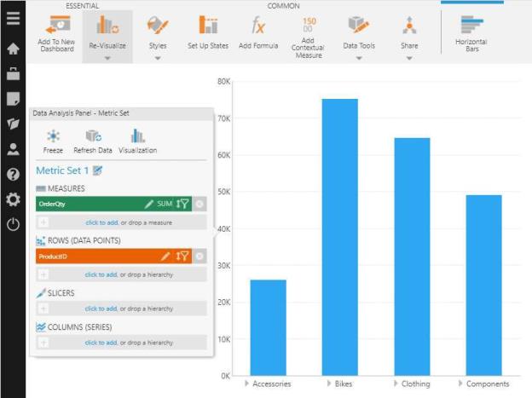Screen dimensions: 532x398
Task: Remove the OrderQty measure
Action: 199,204
